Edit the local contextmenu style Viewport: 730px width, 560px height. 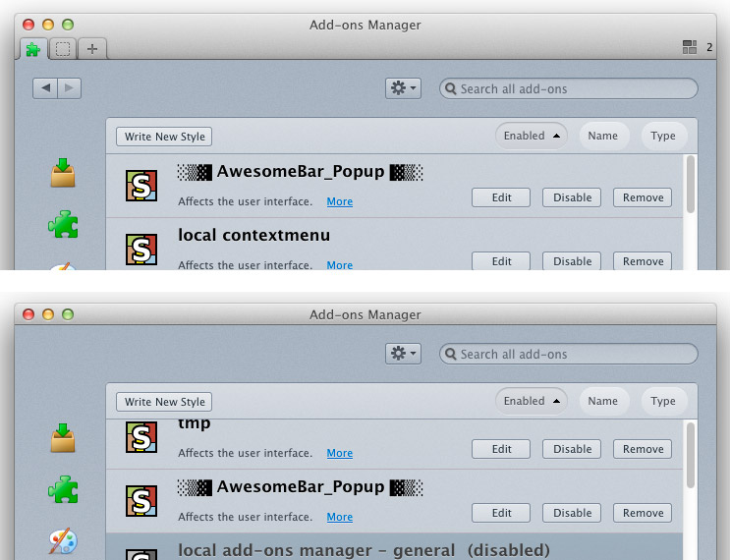[501, 261]
